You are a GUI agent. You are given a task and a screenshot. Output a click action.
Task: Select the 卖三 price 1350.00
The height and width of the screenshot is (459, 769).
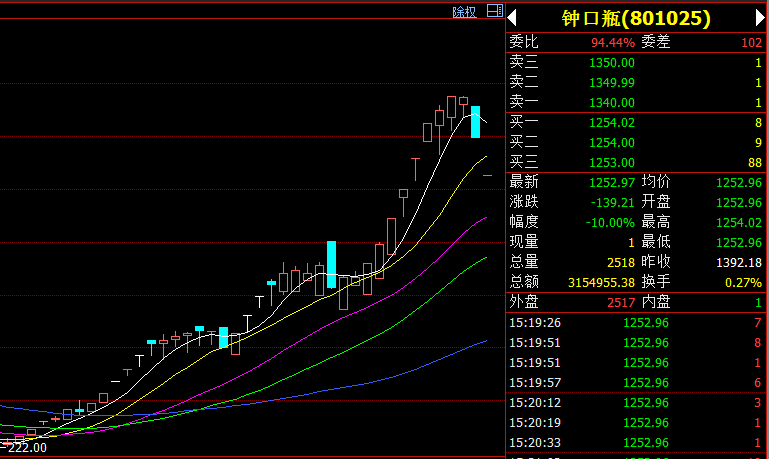(612, 63)
